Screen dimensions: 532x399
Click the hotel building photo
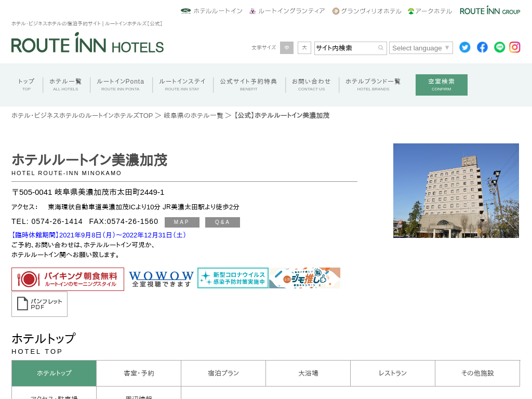(456, 190)
